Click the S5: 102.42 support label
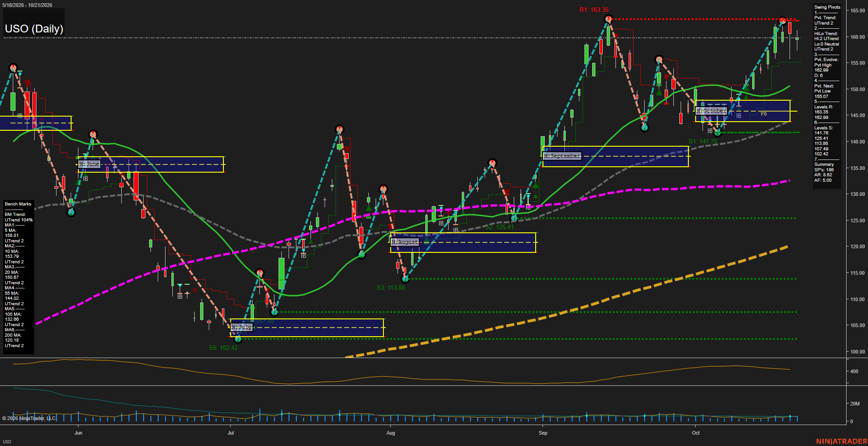Image resolution: width=868 pixels, height=446 pixels. pyautogui.click(x=223, y=348)
